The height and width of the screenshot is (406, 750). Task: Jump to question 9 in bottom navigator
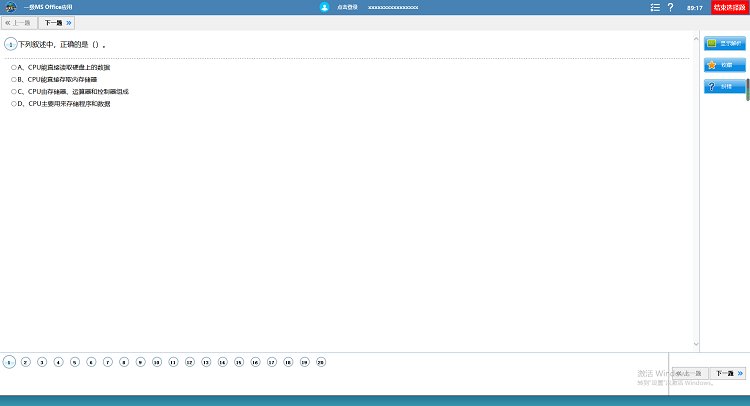[x=140, y=362]
